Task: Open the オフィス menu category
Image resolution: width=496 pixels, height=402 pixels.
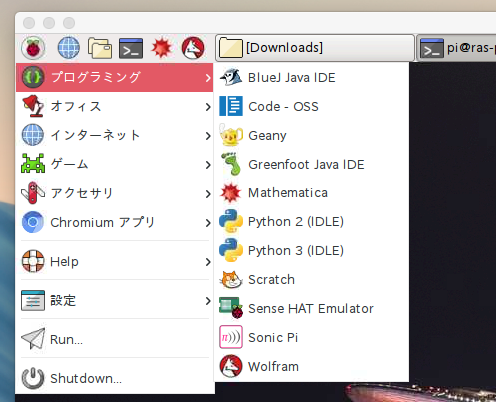Action: point(114,106)
